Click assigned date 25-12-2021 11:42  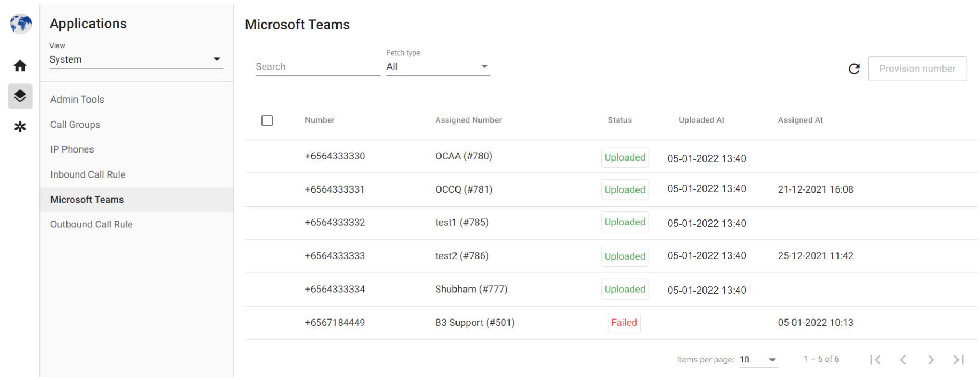816,256
